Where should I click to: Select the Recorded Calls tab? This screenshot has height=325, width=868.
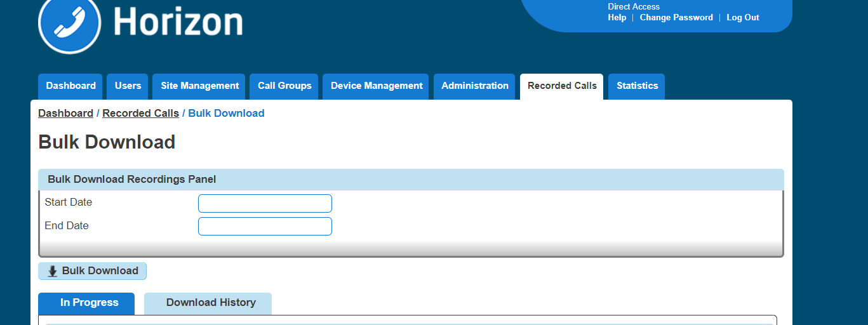point(562,86)
